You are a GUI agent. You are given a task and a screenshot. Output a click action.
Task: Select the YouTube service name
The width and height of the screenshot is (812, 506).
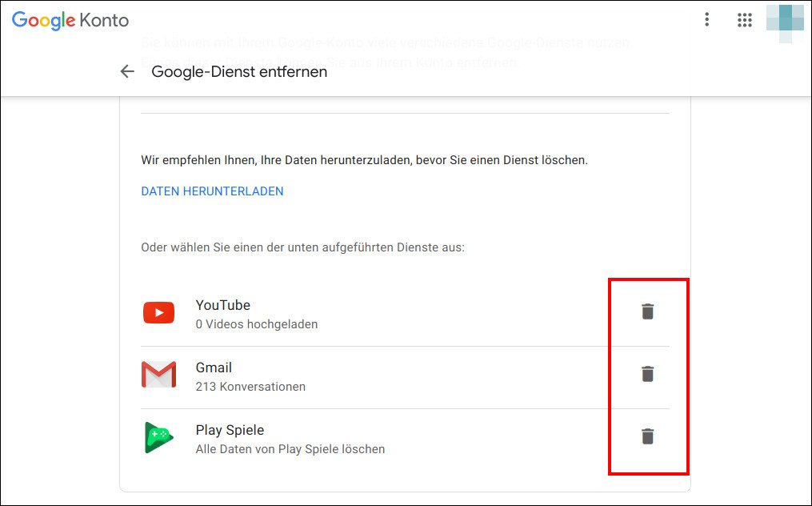(x=222, y=305)
